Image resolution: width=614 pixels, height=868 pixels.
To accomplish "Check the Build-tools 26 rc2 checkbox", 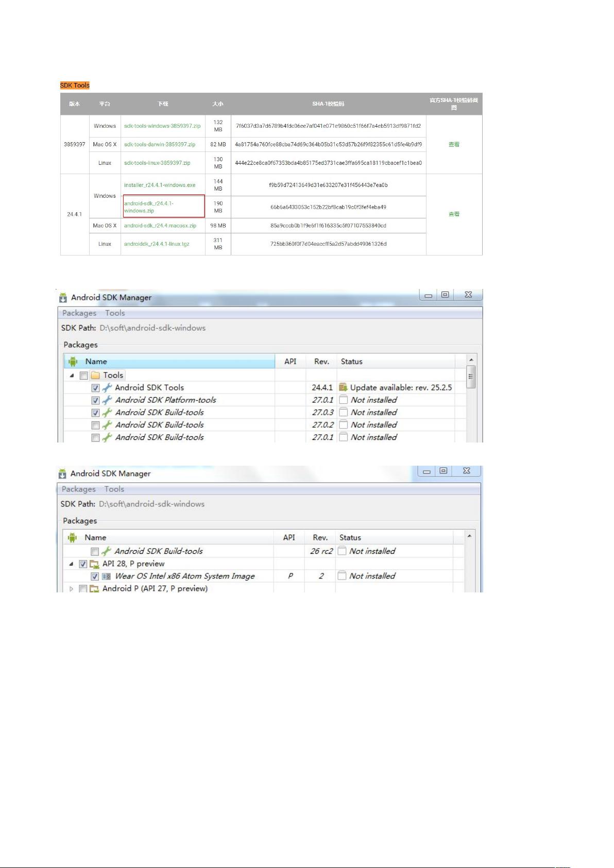I will (94, 552).
